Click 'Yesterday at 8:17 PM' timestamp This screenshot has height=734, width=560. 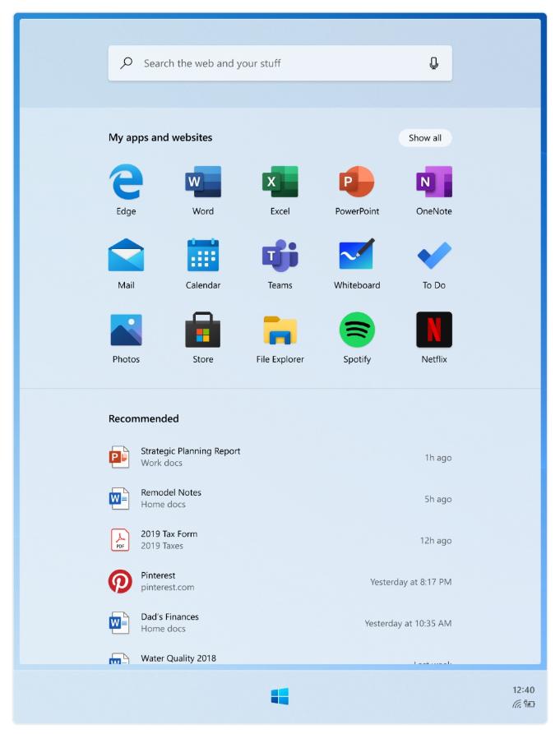click(411, 582)
